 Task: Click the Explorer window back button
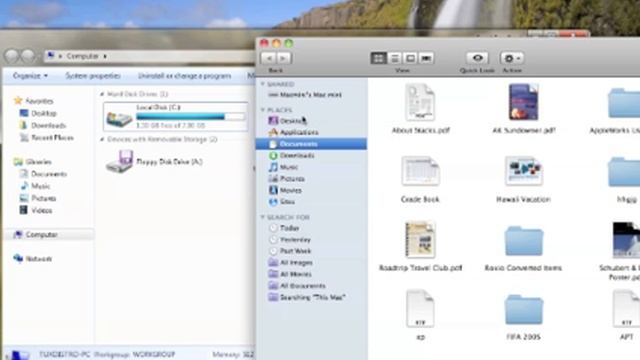(12, 56)
